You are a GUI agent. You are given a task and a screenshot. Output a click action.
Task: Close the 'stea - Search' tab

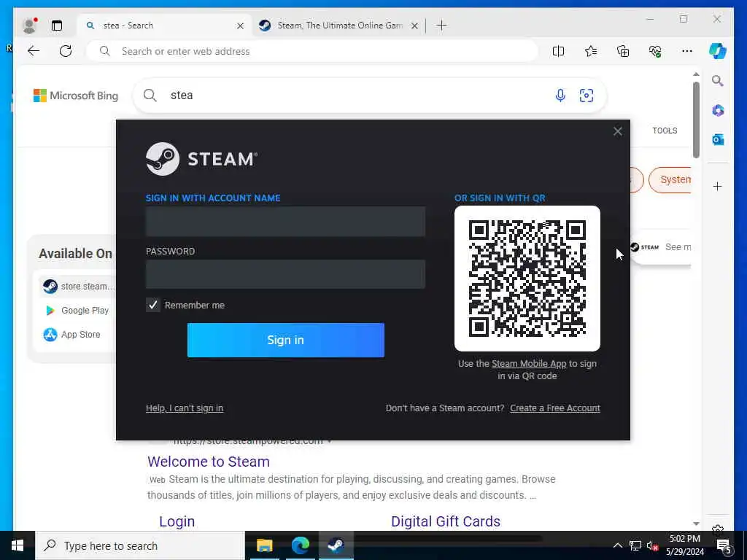[241, 26]
